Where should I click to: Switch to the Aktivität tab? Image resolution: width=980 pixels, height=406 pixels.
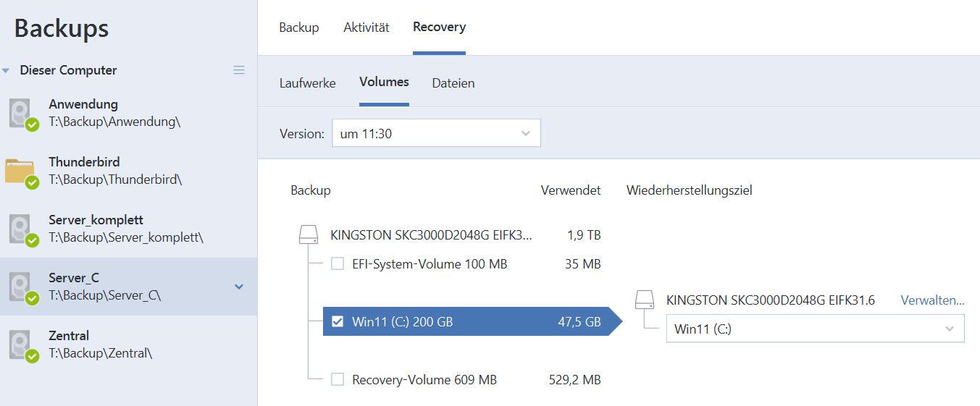click(x=366, y=28)
